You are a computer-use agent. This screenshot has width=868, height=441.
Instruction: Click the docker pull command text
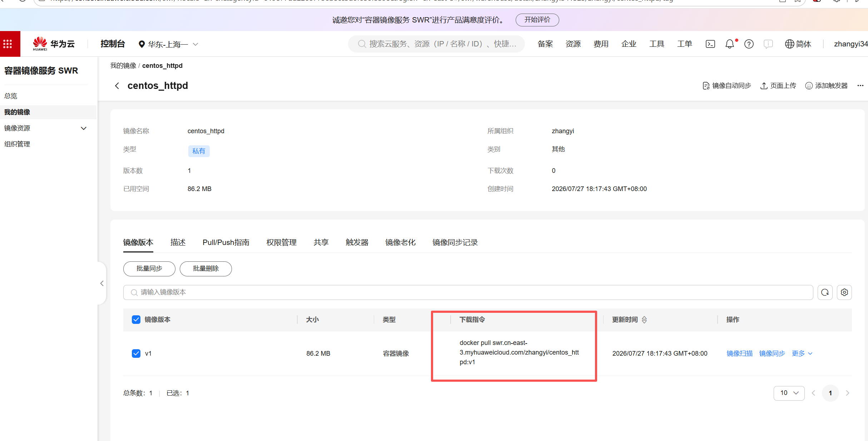point(519,352)
